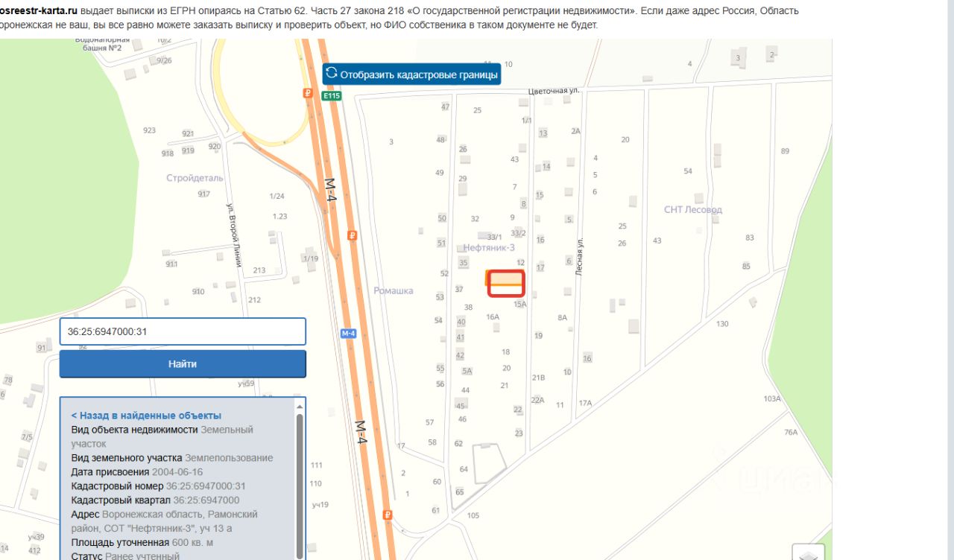Click house number 15A on the map

coord(520,304)
